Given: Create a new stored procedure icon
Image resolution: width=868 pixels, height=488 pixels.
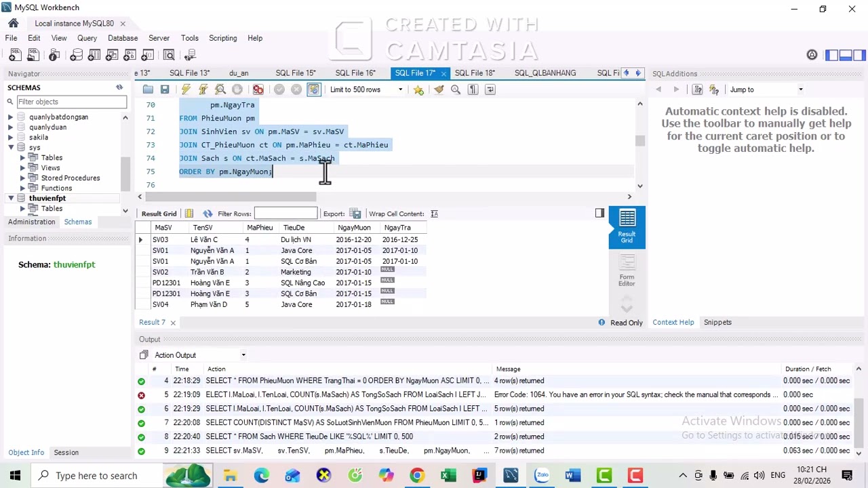Looking at the screenshot, I should [130, 55].
